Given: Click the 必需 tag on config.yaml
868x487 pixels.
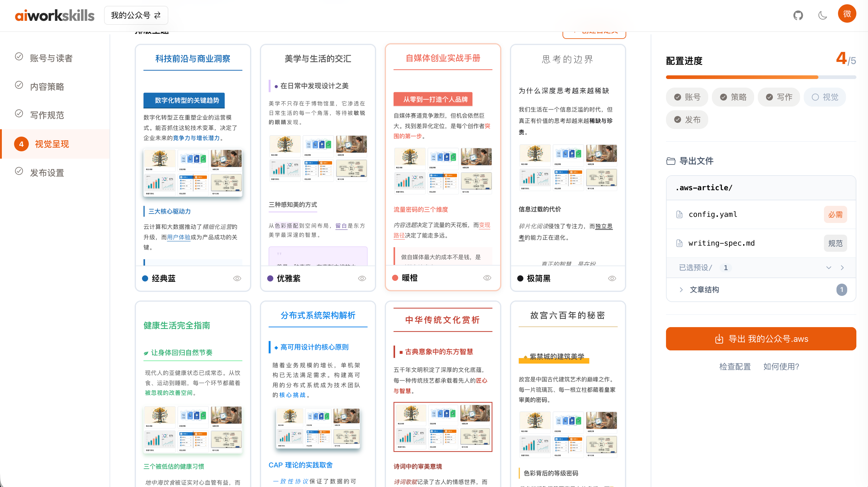Looking at the screenshot, I should [x=835, y=214].
